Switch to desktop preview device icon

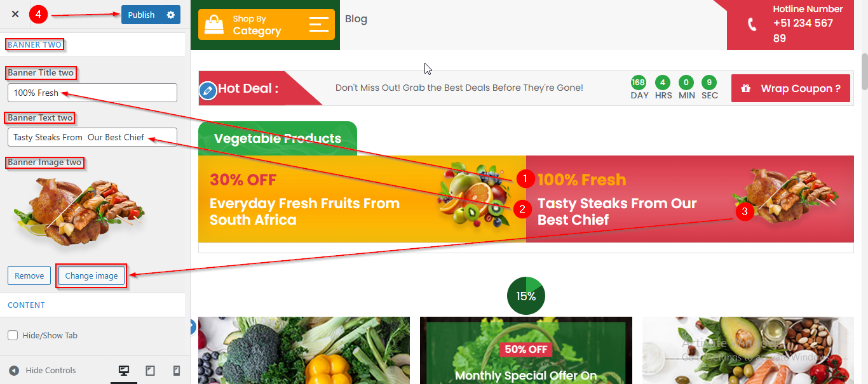click(x=124, y=371)
